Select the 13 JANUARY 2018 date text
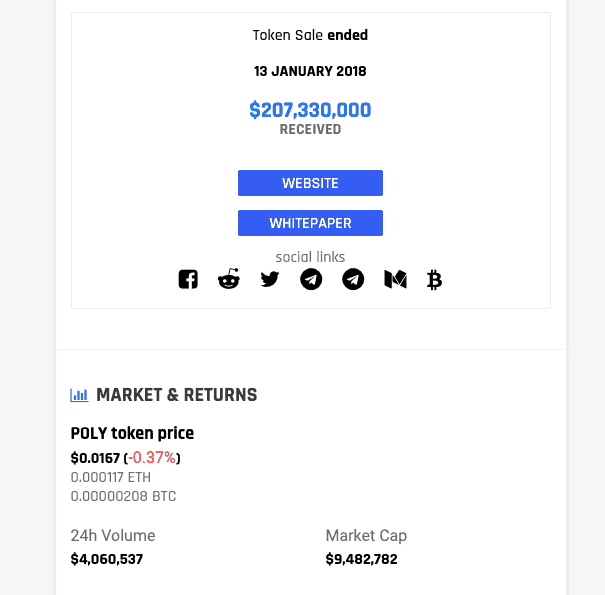This screenshot has width=605, height=595. pos(310,72)
